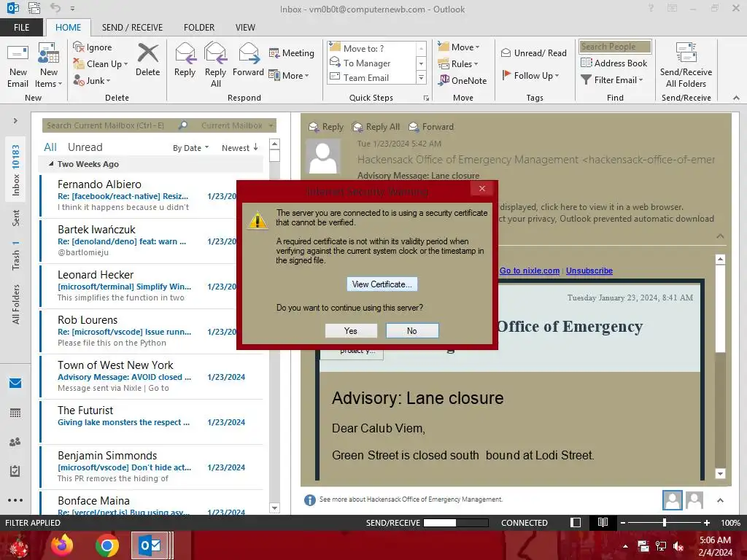The width and height of the screenshot is (747, 560).
Task: Click Search People field
Action: [615, 46]
